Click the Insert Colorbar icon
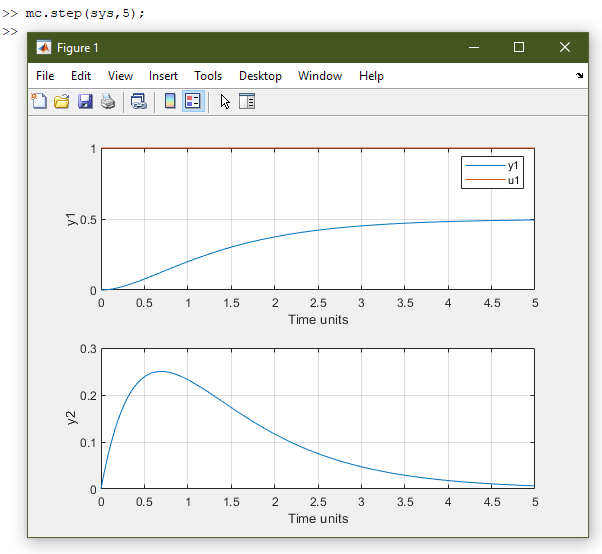The height and width of the screenshot is (554, 602). click(170, 102)
